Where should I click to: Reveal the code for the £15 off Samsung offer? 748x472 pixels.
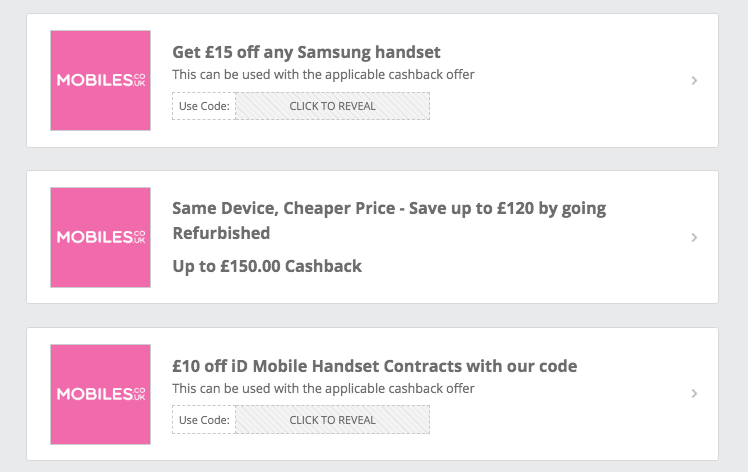pyautogui.click(x=332, y=106)
